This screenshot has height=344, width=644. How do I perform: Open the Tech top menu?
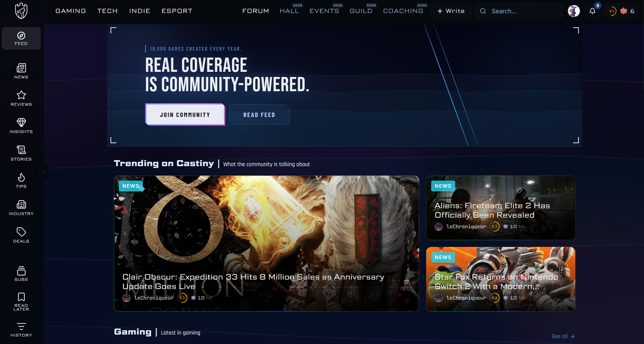point(108,11)
